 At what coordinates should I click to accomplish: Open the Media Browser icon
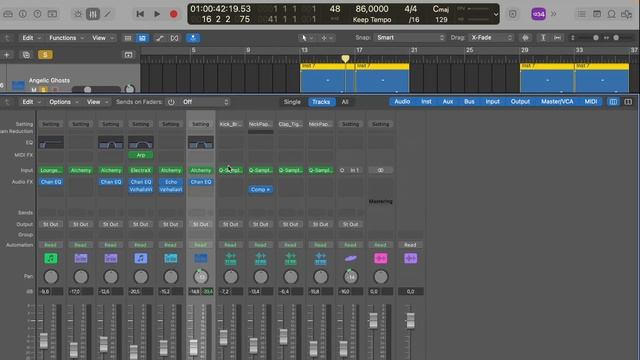pyautogui.click(x=627, y=14)
